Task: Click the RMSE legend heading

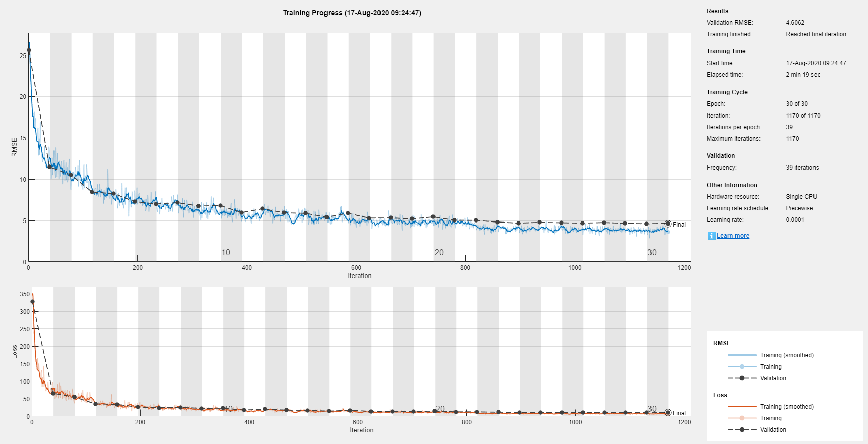Action: coord(722,343)
